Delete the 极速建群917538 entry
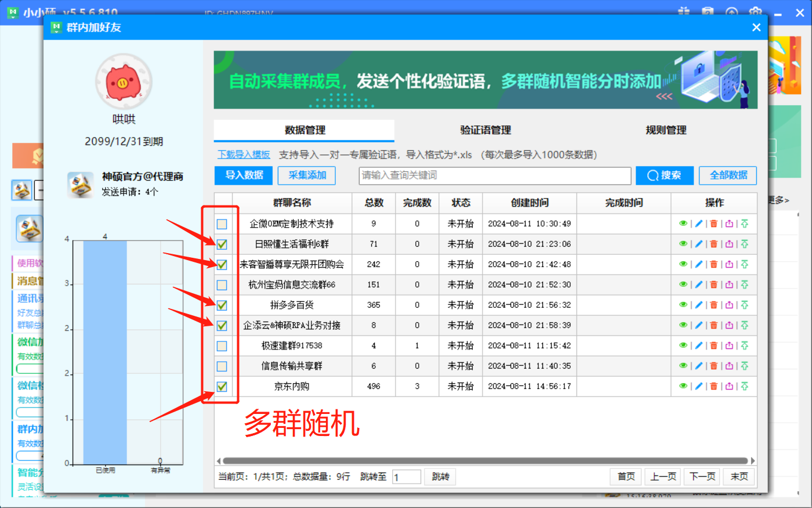812x508 pixels. (713, 345)
